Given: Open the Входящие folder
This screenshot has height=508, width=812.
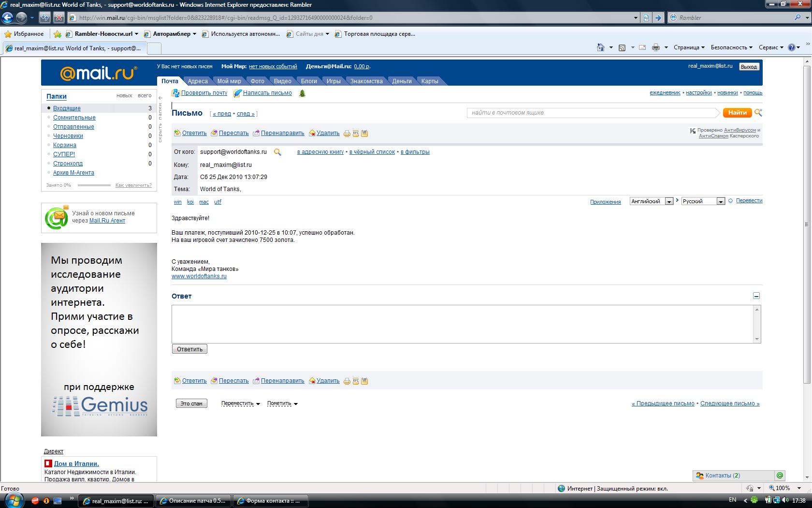Looking at the screenshot, I should [x=67, y=108].
